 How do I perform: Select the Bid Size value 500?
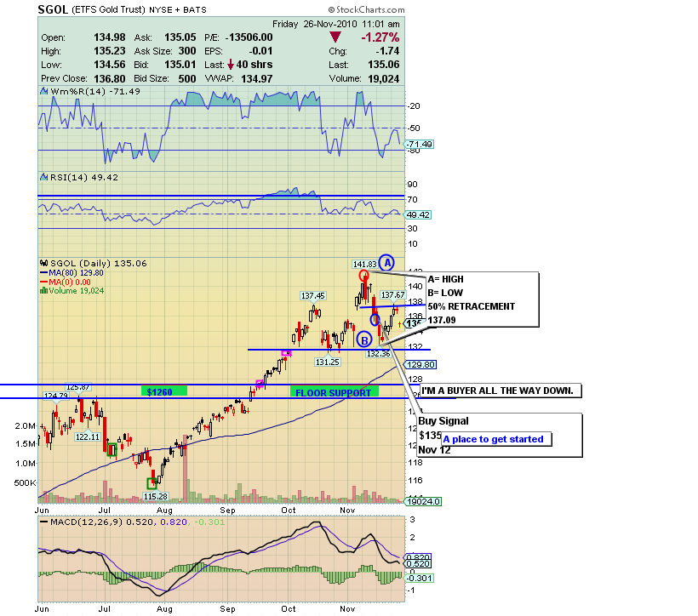(x=187, y=79)
